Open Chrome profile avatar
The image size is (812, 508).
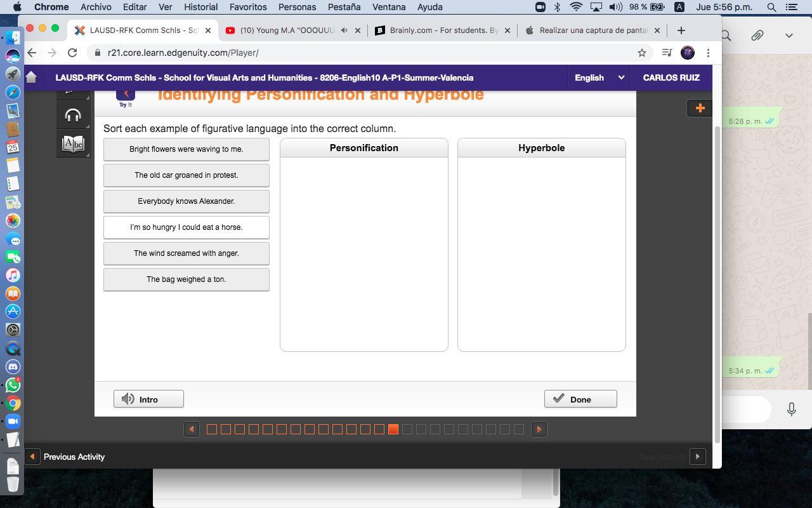(x=688, y=53)
